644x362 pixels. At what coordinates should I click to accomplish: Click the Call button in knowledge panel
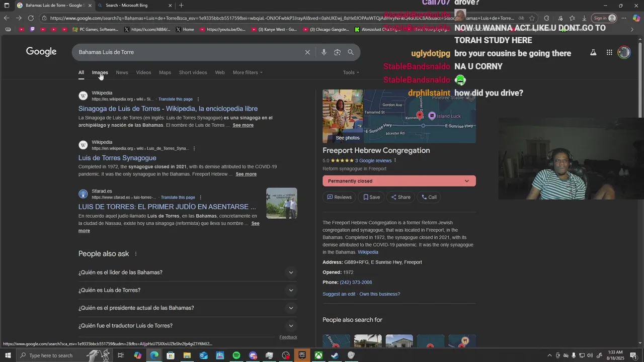pyautogui.click(x=429, y=197)
